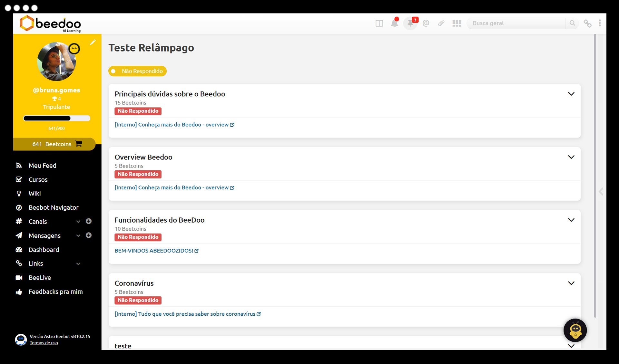Click the mood emoji on avatar
Image resolution: width=619 pixels, height=364 pixels.
(x=74, y=49)
